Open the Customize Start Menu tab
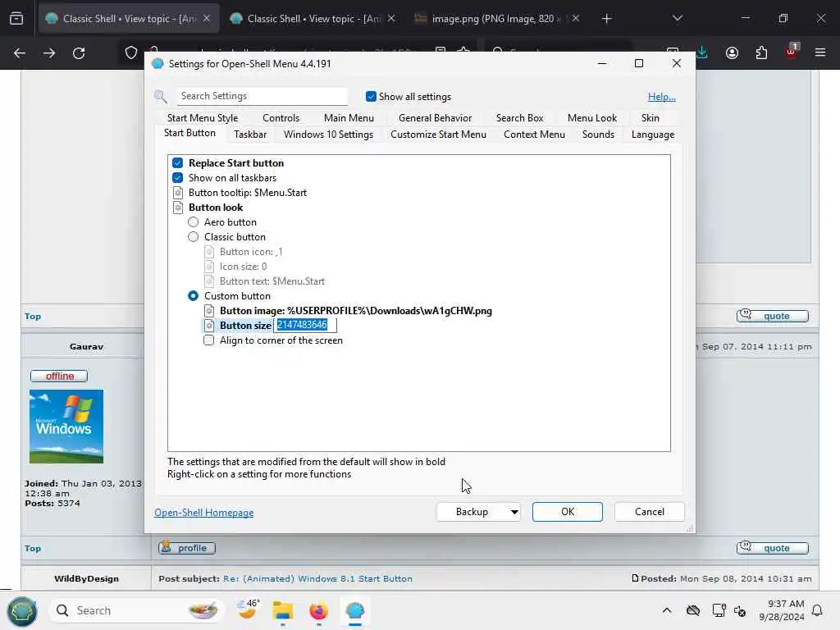 [438, 135]
